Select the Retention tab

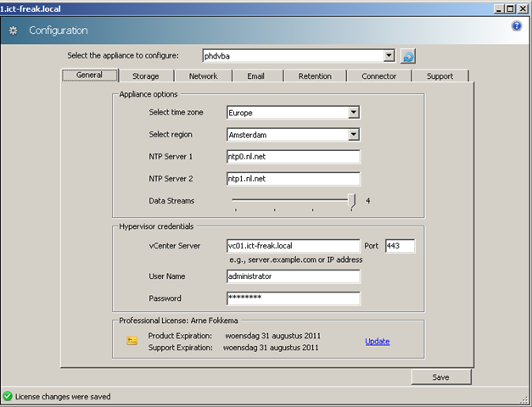tap(315, 76)
